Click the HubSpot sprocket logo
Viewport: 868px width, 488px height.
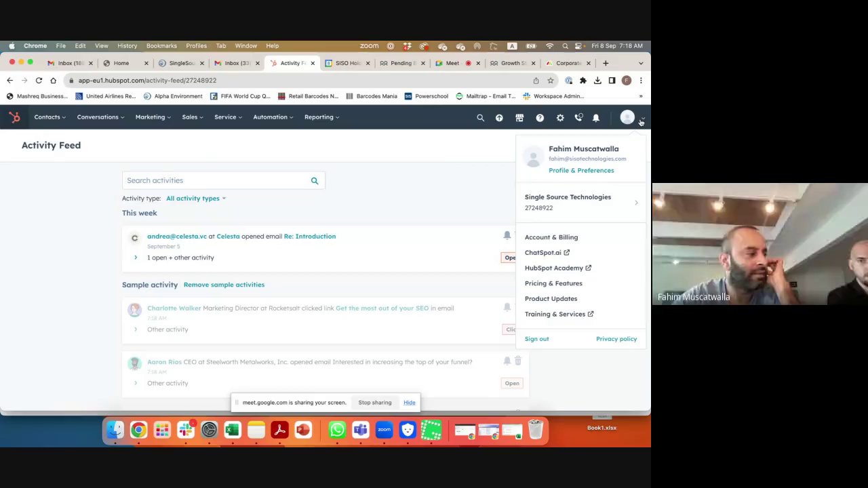point(14,117)
